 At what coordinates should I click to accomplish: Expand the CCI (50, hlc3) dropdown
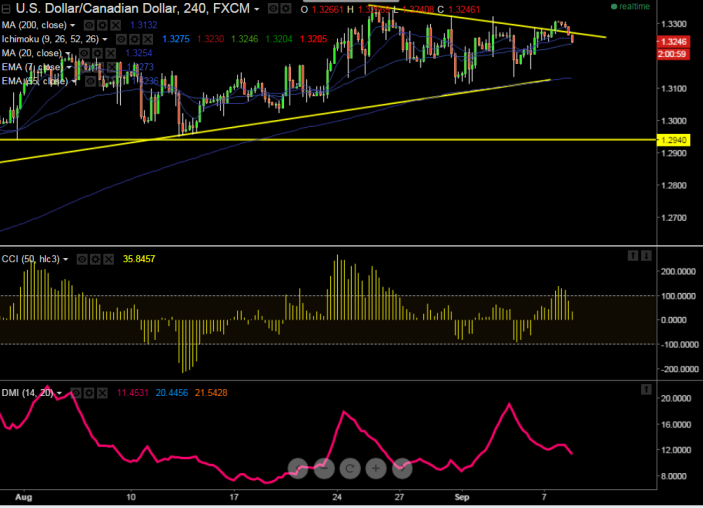(x=65, y=259)
